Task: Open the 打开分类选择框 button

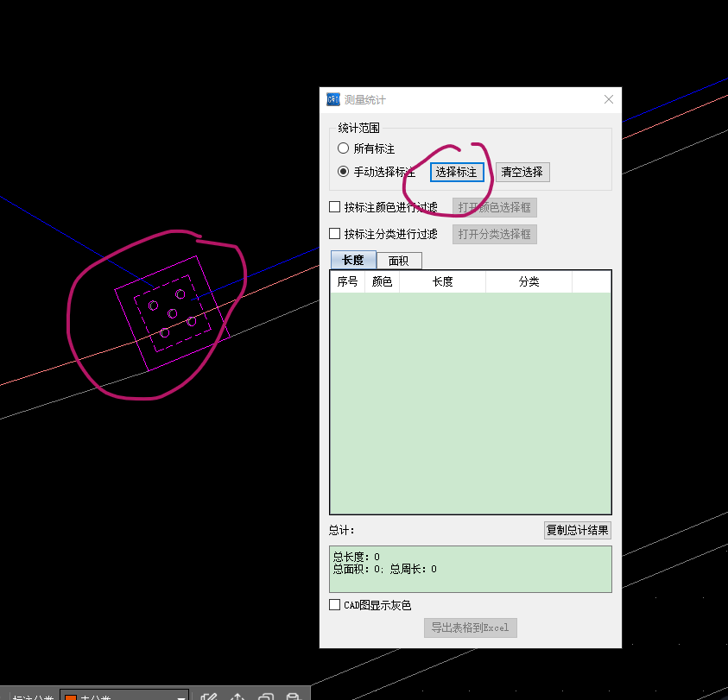Action: pos(495,234)
